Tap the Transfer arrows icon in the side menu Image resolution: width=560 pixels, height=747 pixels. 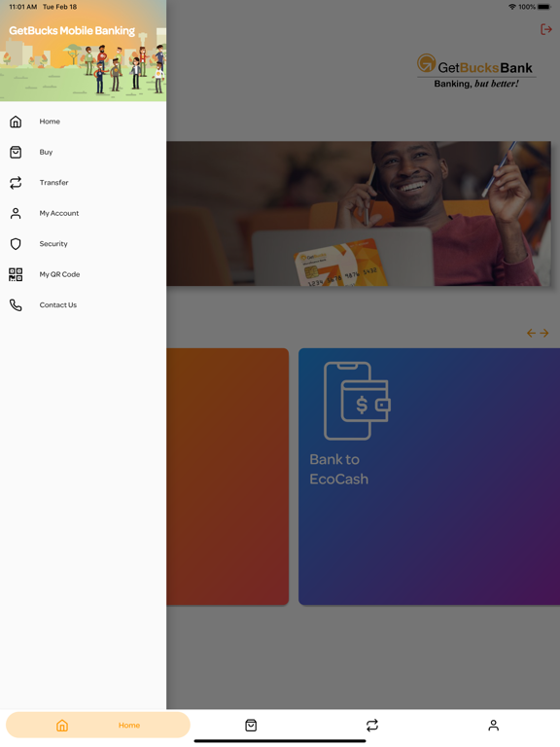[16, 183]
